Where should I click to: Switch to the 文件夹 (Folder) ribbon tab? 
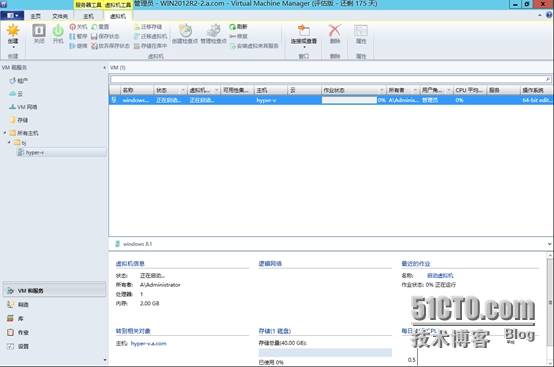60,16
